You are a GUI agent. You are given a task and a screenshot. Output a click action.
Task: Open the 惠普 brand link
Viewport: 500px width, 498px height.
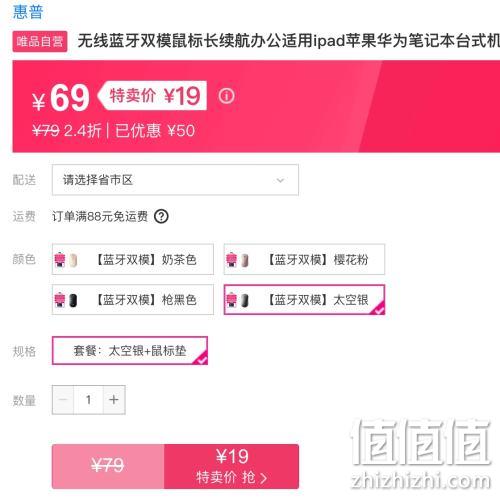[x=28, y=12]
